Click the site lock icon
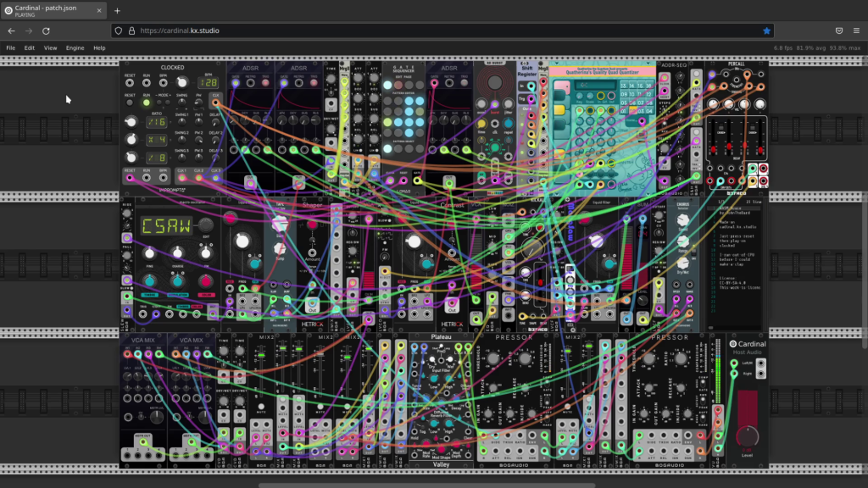868x488 pixels. pos(131,31)
